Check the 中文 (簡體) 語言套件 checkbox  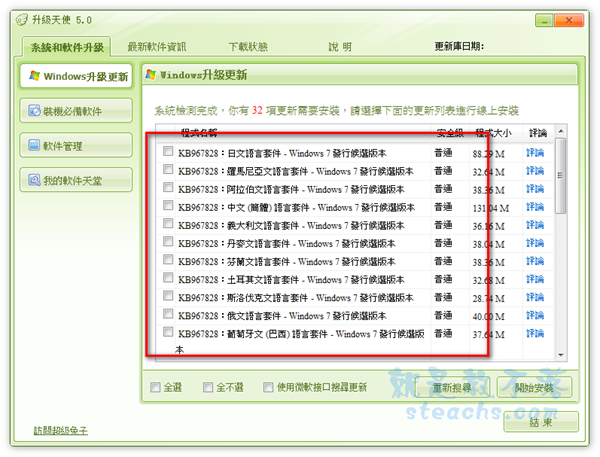point(168,205)
